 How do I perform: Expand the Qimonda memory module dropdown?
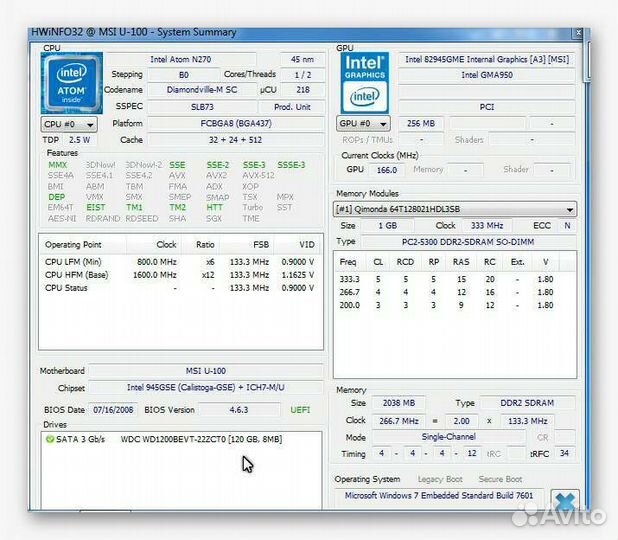(454, 209)
